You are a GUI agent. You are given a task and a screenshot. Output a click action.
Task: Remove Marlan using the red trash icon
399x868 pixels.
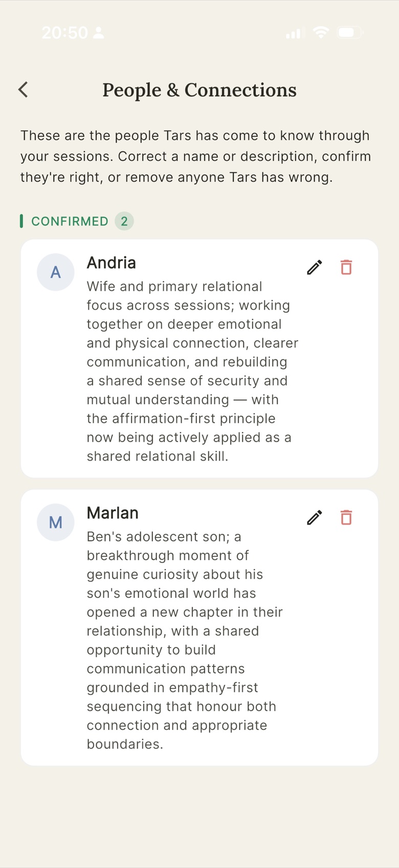coord(346,517)
